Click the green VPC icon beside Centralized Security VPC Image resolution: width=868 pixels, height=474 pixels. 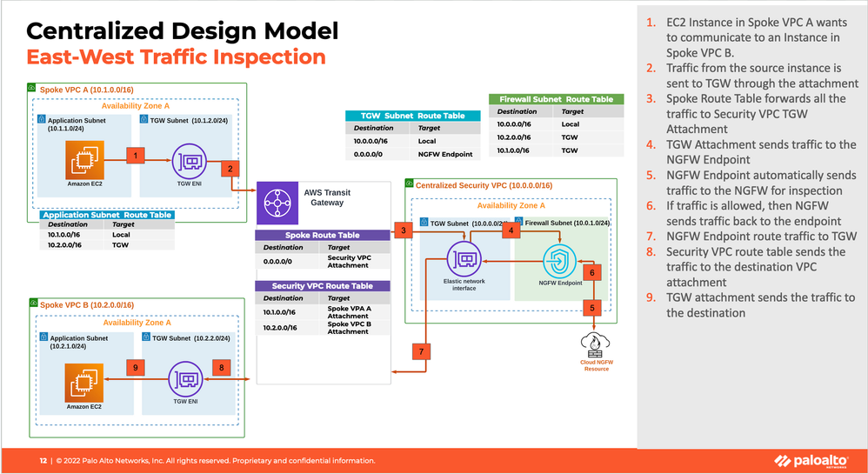409,183
